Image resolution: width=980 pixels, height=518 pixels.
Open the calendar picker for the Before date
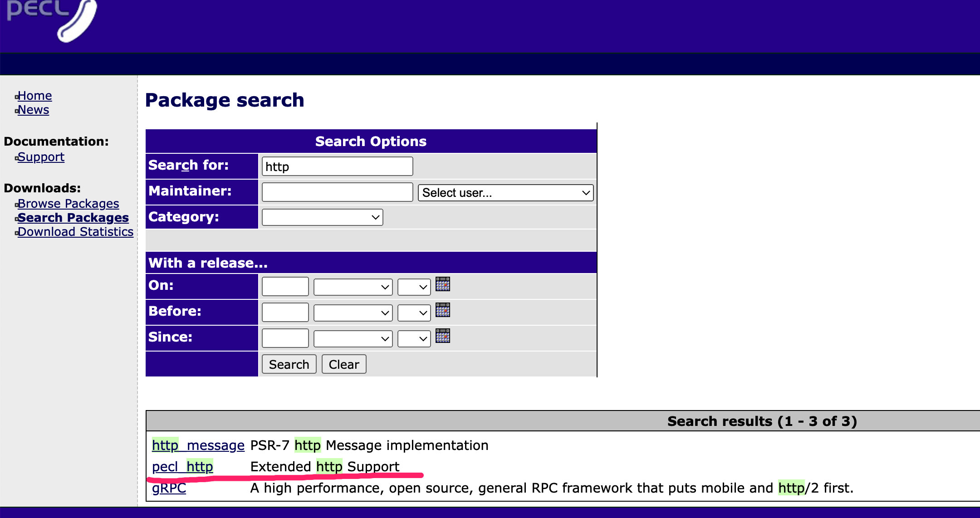point(443,310)
